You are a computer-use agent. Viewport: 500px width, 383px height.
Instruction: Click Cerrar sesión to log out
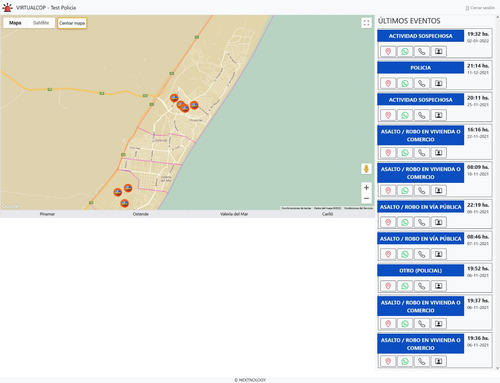click(480, 8)
